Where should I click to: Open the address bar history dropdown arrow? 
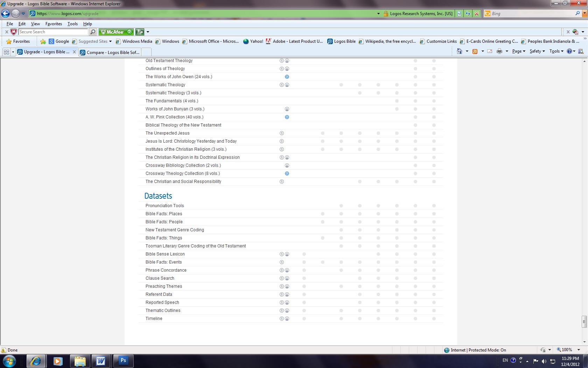[x=378, y=14]
